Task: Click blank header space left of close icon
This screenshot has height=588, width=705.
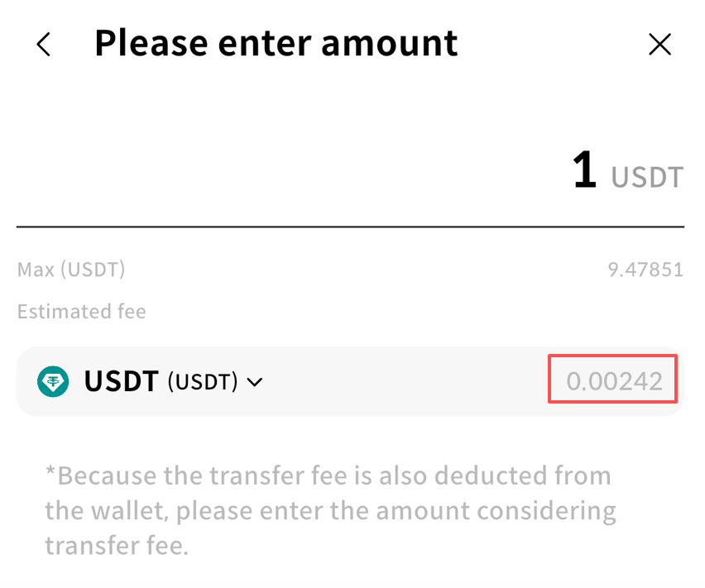Action: [554, 45]
